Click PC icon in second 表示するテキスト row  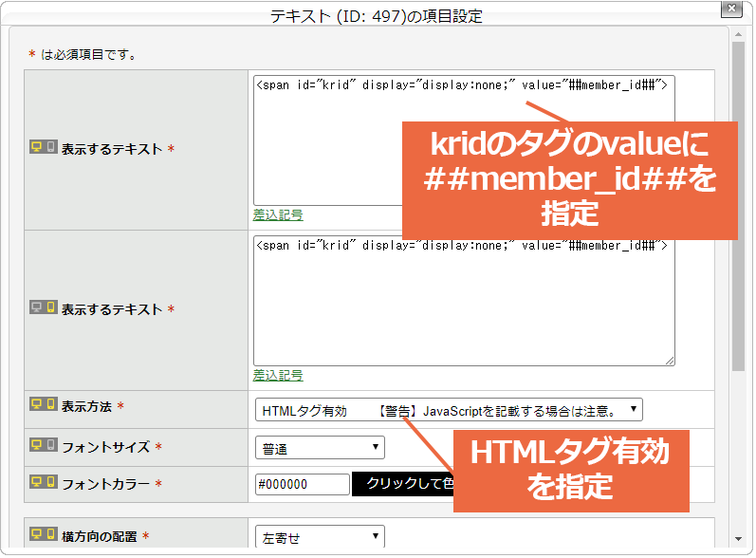[x=36, y=307]
